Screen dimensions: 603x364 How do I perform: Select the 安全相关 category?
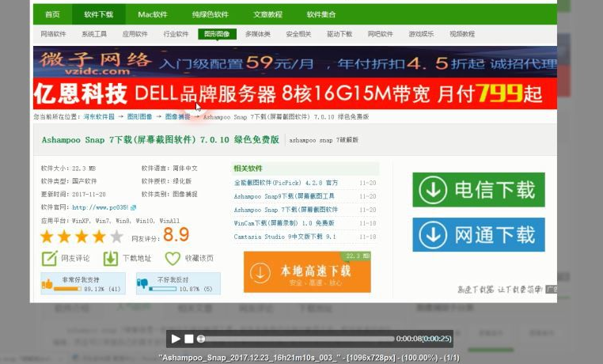coord(298,34)
